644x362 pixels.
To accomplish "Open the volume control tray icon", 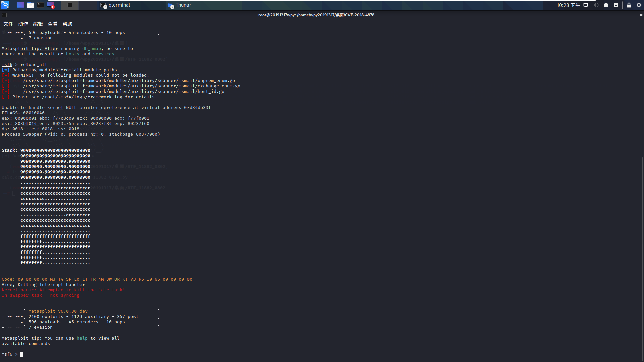I will [596, 5].
